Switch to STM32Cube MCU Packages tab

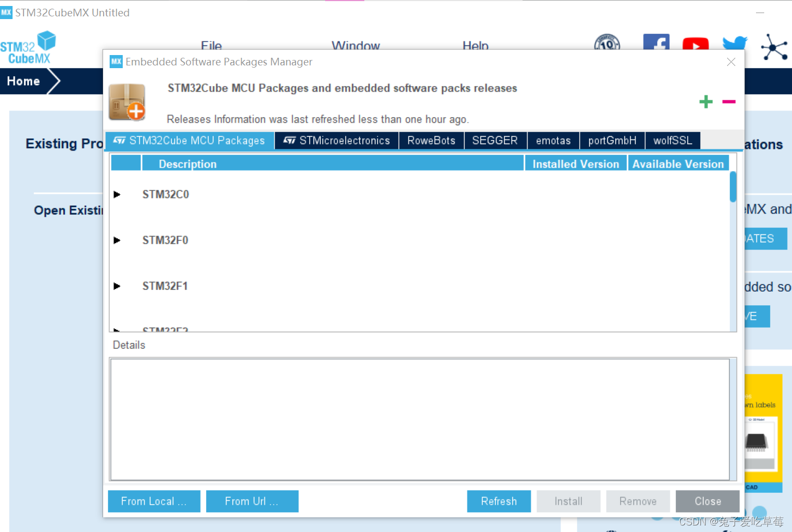pyautogui.click(x=190, y=141)
